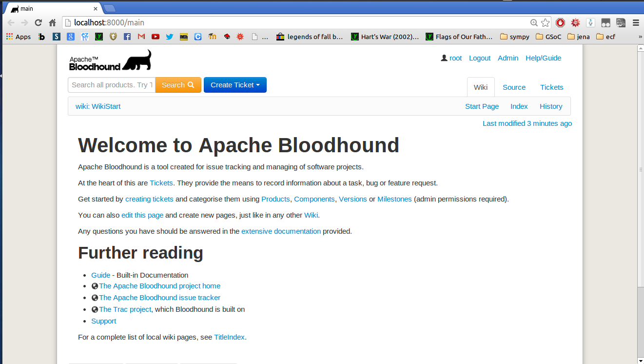
Task: Click the user icon beside root
Action: pyautogui.click(x=444, y=58)
